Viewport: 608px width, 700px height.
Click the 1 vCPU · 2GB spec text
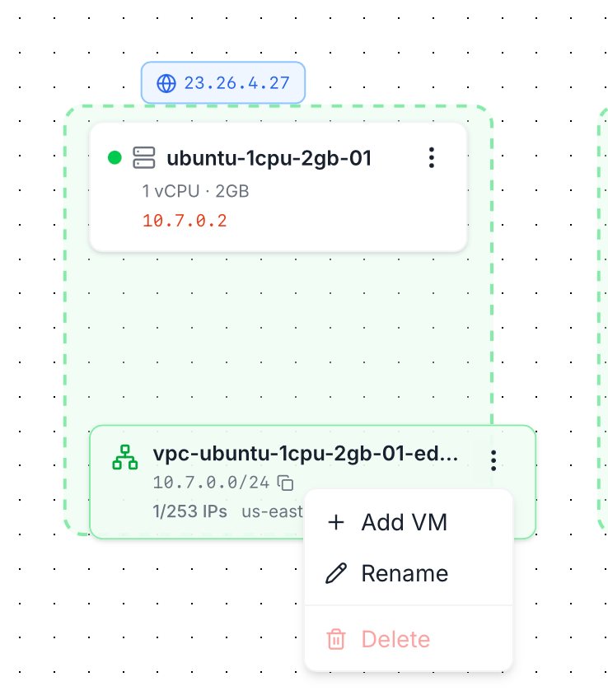tap(195, 191)
